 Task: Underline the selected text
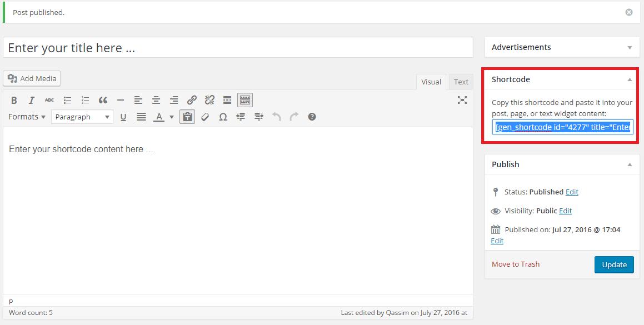coord(123,117)
